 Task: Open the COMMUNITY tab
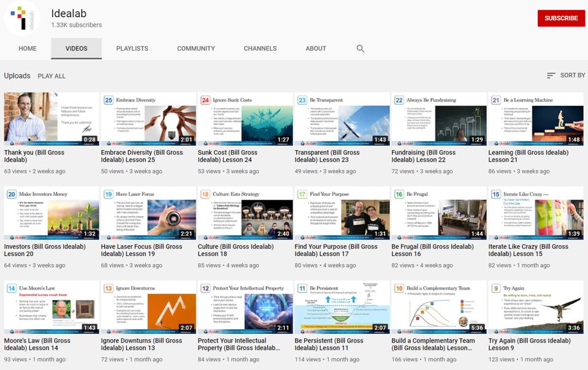(x=196, y=48)
